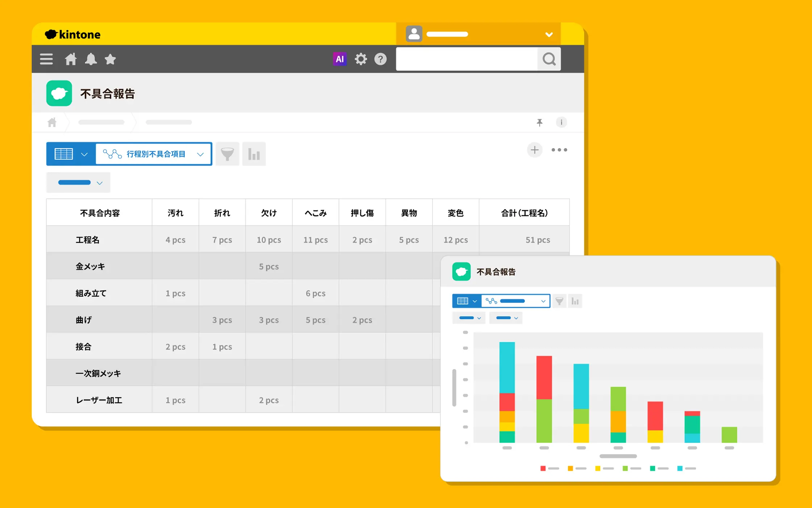Image resolution: width=812 pixels, height=508 pixels.
Task: Click the red legend swatch in chart
Action: pos(543,468)
